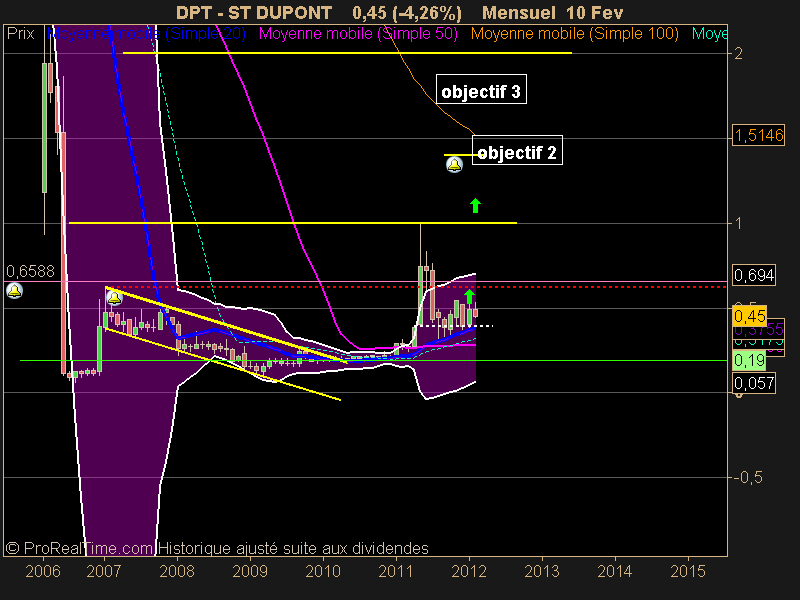The height and width of the screenshot is (600, 800).
Task: Click the 0,694 price tag
Action: click(x=754, y=276)
